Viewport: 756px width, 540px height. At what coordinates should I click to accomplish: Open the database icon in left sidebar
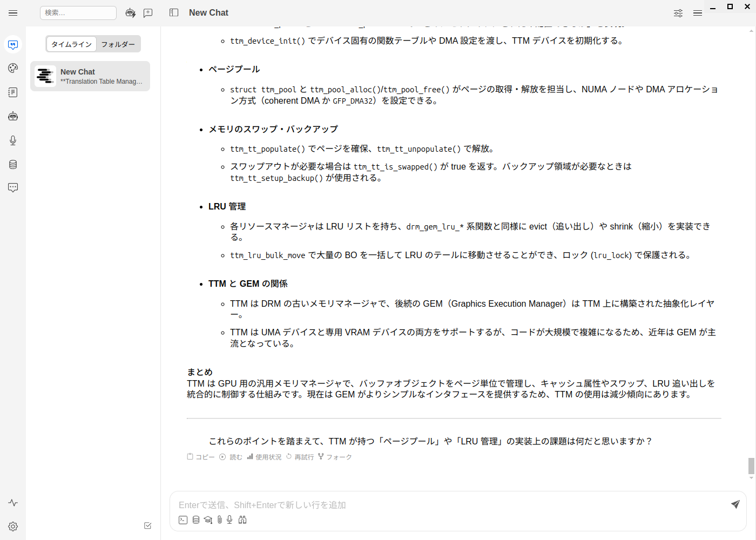point(13,164)
